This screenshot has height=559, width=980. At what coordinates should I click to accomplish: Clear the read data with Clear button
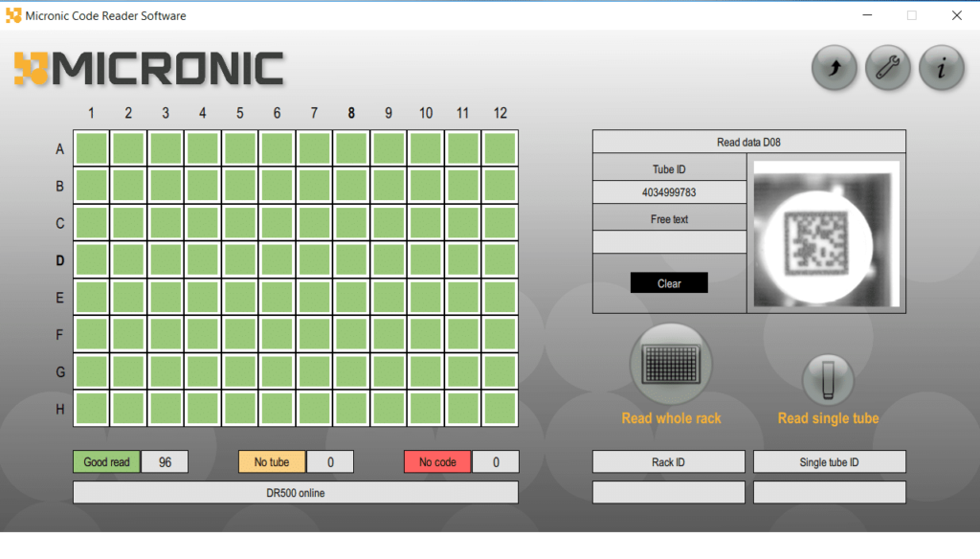pyautogui.click(x=669, y=283)
